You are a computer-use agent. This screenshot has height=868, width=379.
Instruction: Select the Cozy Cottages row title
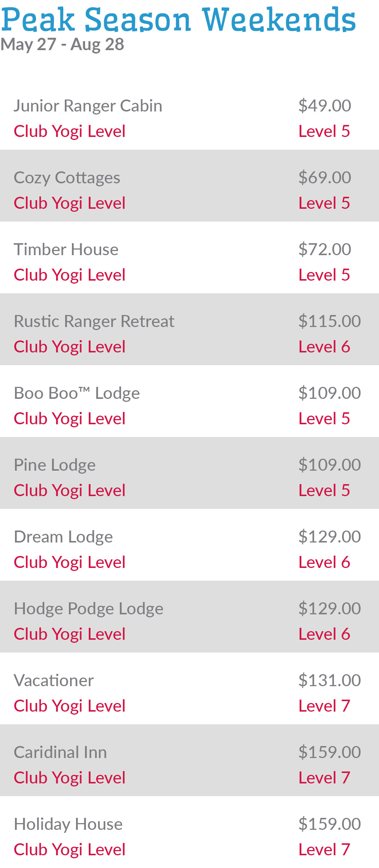coord(67,178)
